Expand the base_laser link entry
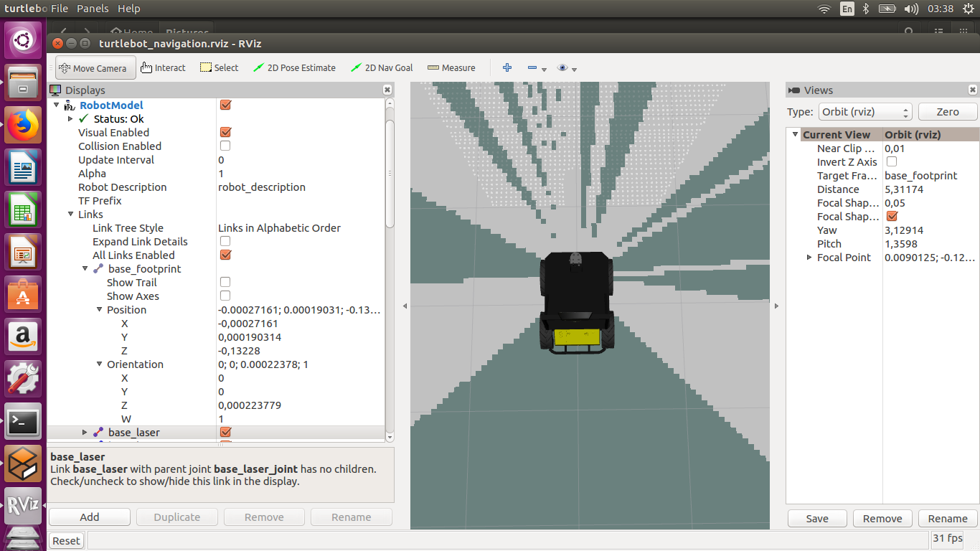The image size is (980, 551). coord(85,433)
